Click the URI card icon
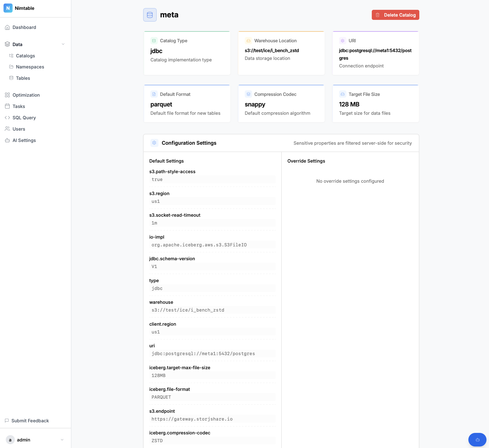489x448 pixels. click(342, 41)
